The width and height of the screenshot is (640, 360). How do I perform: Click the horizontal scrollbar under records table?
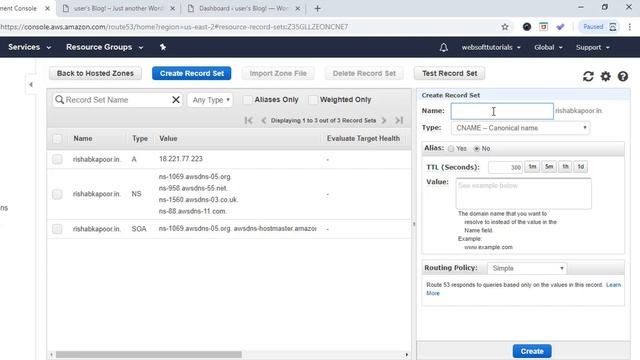tap(149, 354)
